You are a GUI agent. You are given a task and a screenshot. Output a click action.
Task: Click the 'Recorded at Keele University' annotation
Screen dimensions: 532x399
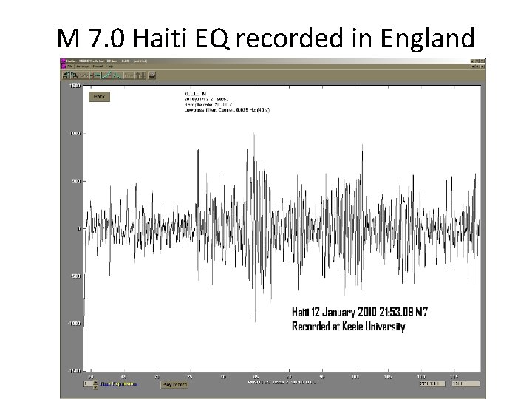(349, 327)
